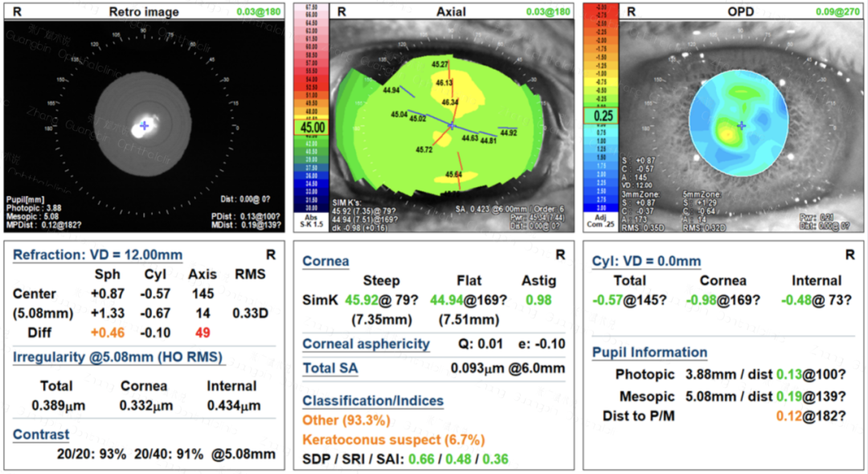Click the (5.08mm) row Cyl value -0.67
868x474 pixels.
pyautogui.click(x=155, y=313)
